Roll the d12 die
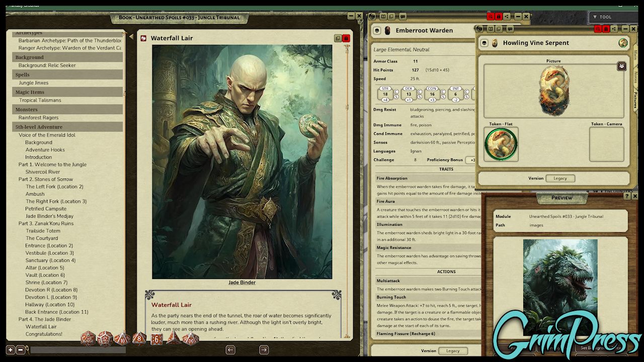The height and width of the screenshot is (362, 644). pos(105,338)
